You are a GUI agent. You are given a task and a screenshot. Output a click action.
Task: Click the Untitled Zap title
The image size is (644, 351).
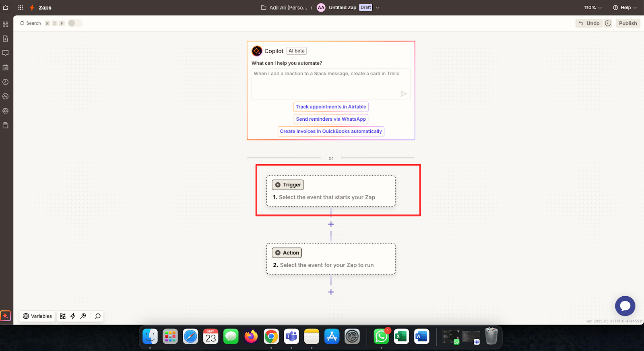click(x=343, y=8)
